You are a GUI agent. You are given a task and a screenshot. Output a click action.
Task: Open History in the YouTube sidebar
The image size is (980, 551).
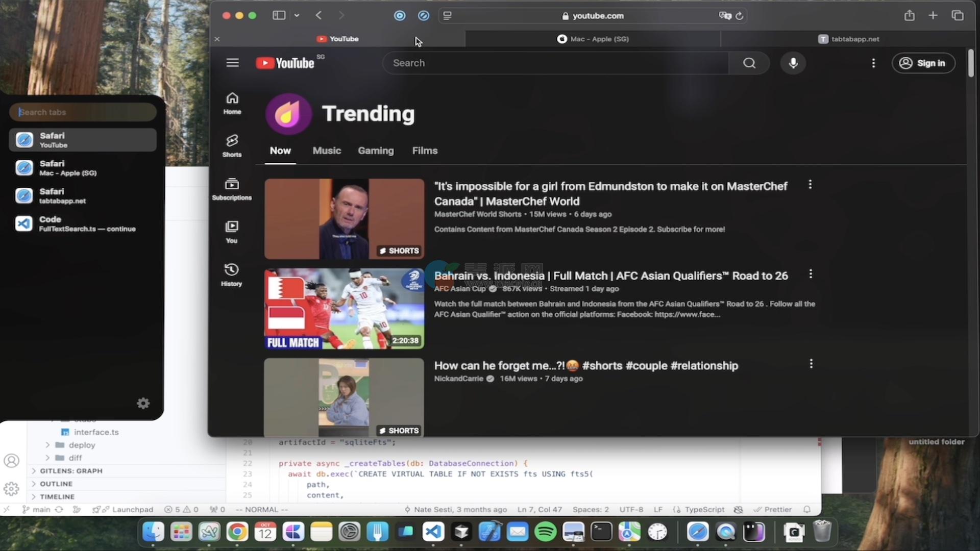232,275
